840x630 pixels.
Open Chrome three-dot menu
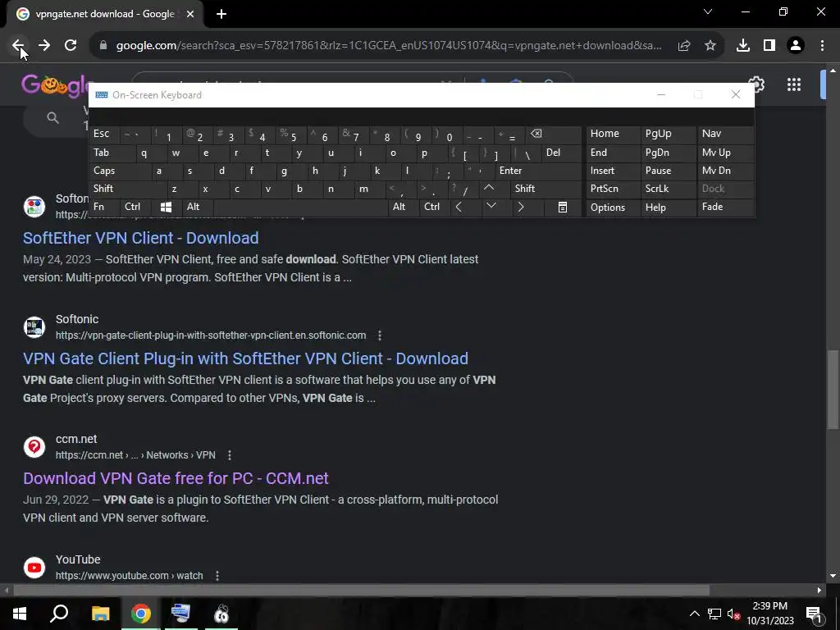click(822, 46)
